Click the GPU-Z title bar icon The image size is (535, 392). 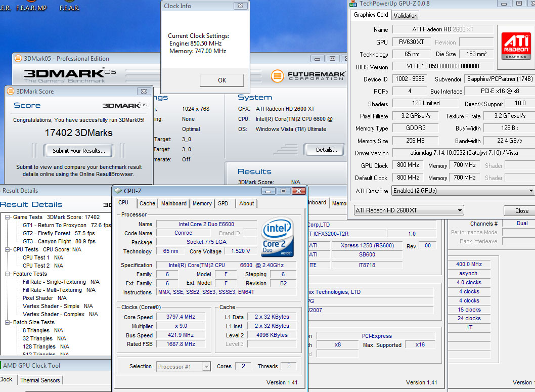point(353,4)
